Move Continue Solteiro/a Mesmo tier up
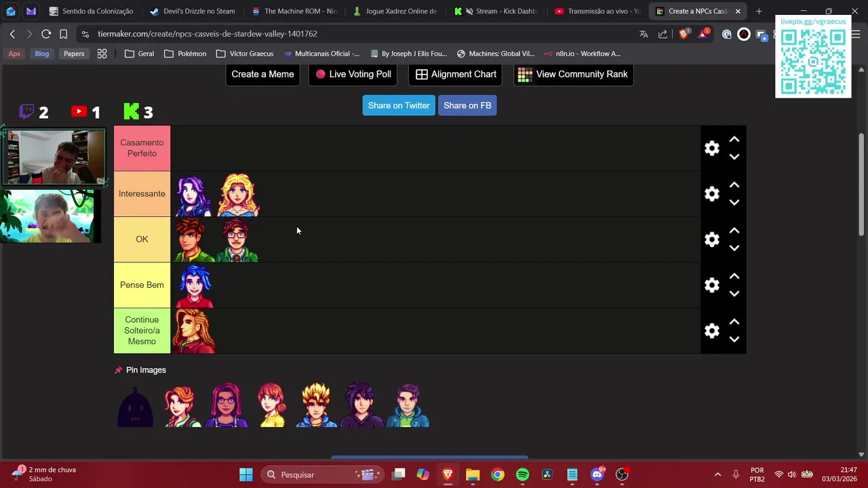The image size is (868, 488). coord(734,322)
